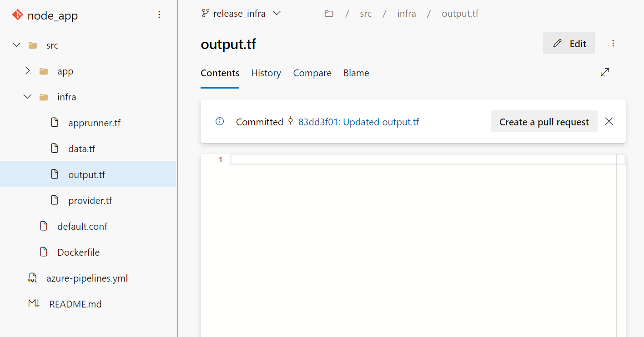644x337 pixels.
Task: Click the info icon in commit banner
Action: click(x=220, y=121)
